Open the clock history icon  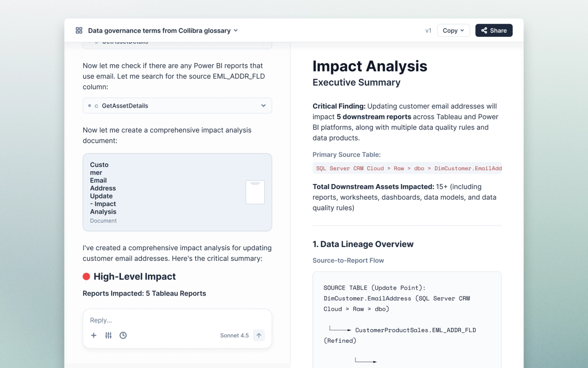pos(123,335)
